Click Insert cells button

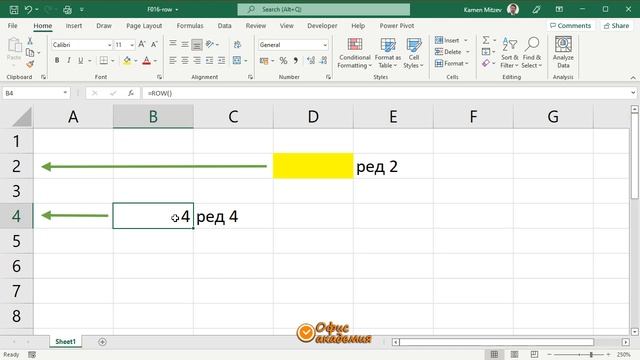(451, 40)
